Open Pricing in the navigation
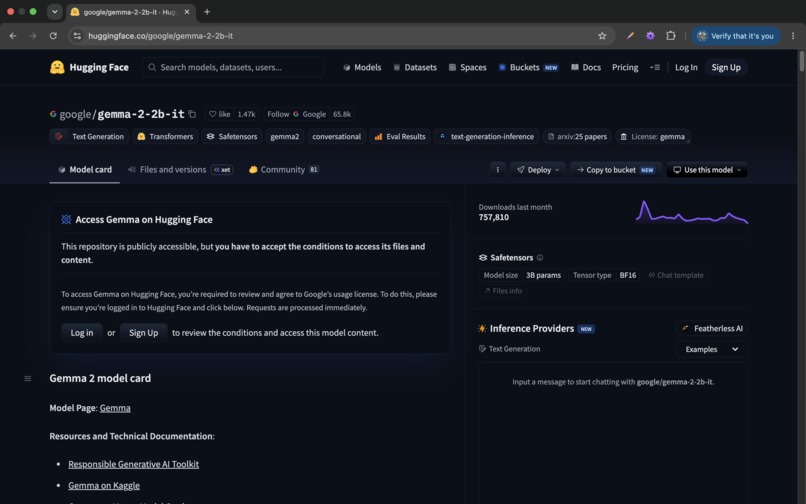This screenshot has width=806, height=504. (x=625, y=67)
